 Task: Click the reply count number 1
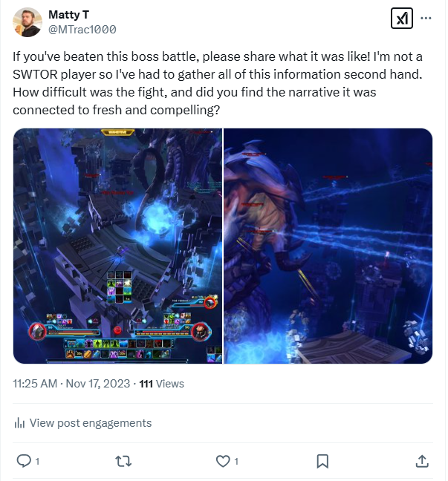37,461
